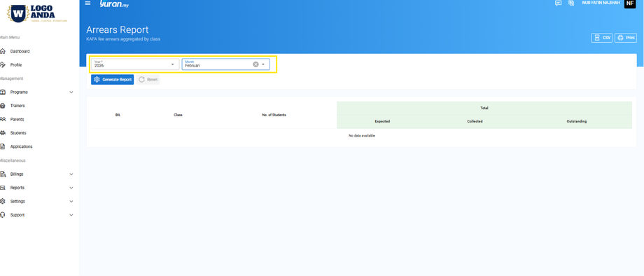Image resolution: width=644 pixels, height=276 pixels.
Task: Open the Year dropdown
Action: tap(135, 64)
